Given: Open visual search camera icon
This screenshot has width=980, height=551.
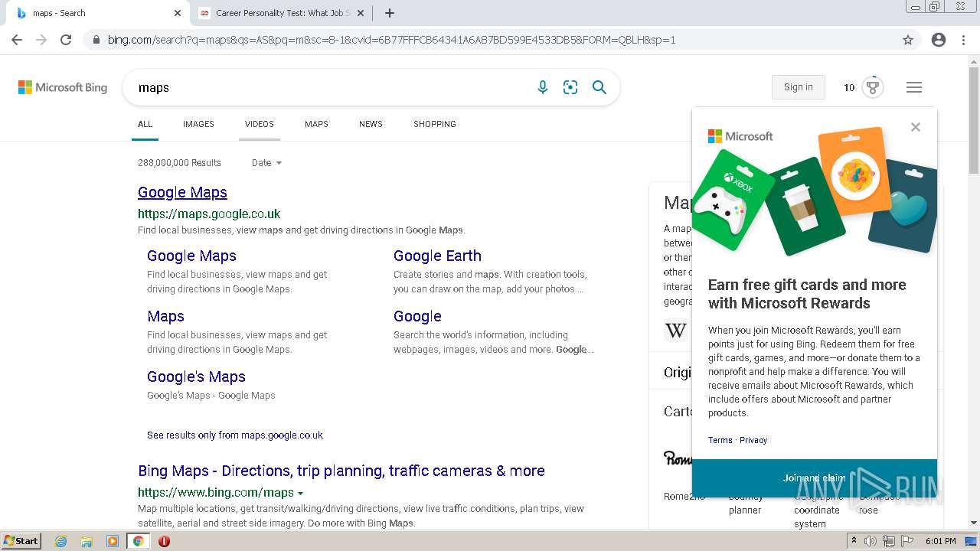Looking at the screenshot, I should pos(570,87).
